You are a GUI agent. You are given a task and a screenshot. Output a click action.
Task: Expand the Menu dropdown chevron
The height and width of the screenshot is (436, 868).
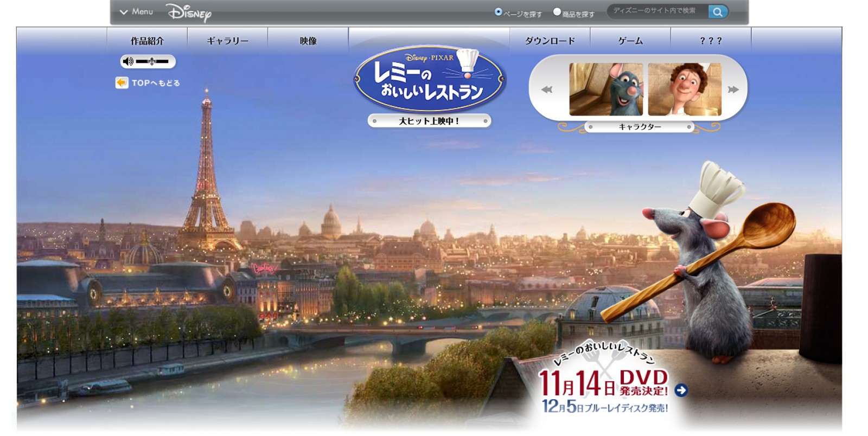coord(124,12)
